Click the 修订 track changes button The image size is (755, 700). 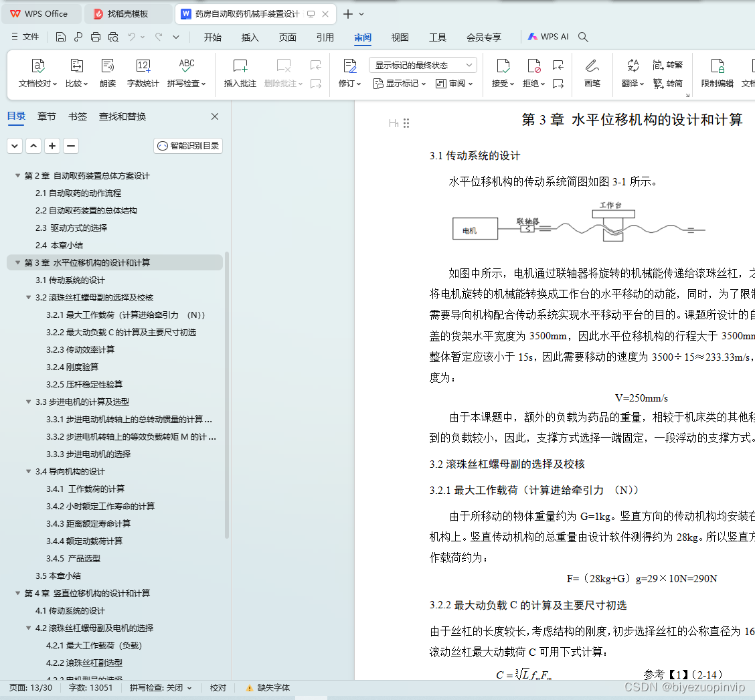pos(349,73)
